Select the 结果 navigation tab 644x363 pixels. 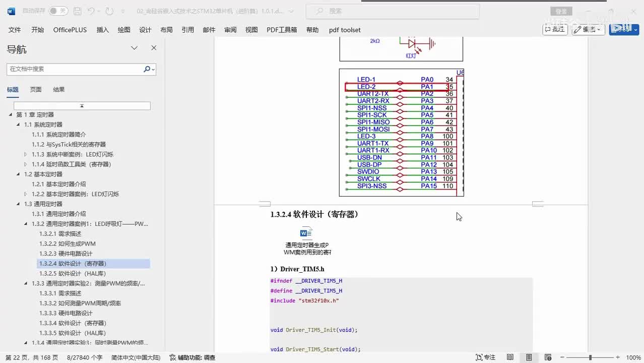click(59, 90)
